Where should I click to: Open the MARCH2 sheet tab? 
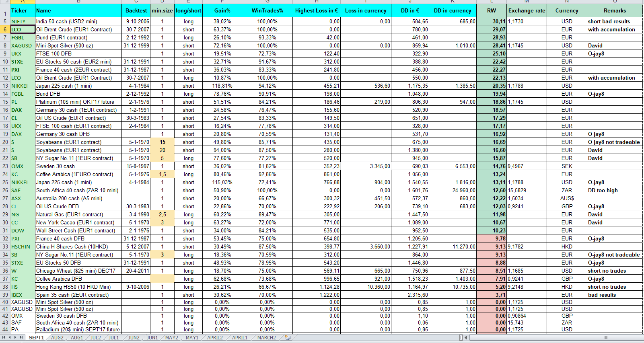click(x=267, y=338)
